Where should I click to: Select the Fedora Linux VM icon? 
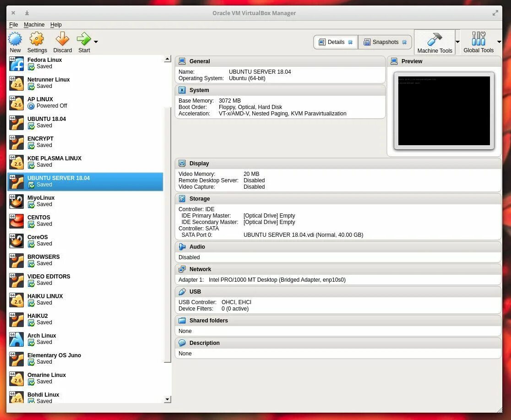[x=16, y=64]
